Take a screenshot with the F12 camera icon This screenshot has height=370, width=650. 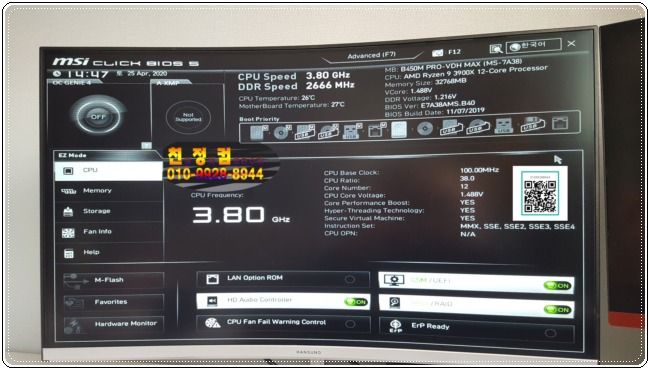(437, 53)
